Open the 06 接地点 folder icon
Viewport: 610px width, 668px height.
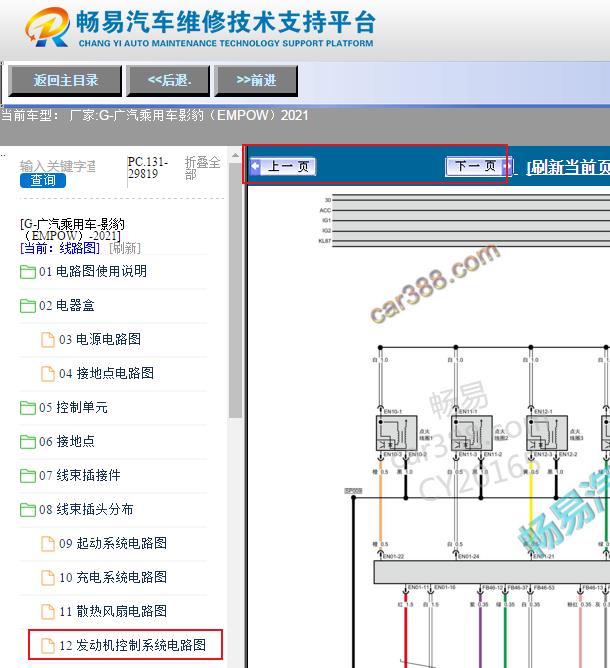click(28, 442)
